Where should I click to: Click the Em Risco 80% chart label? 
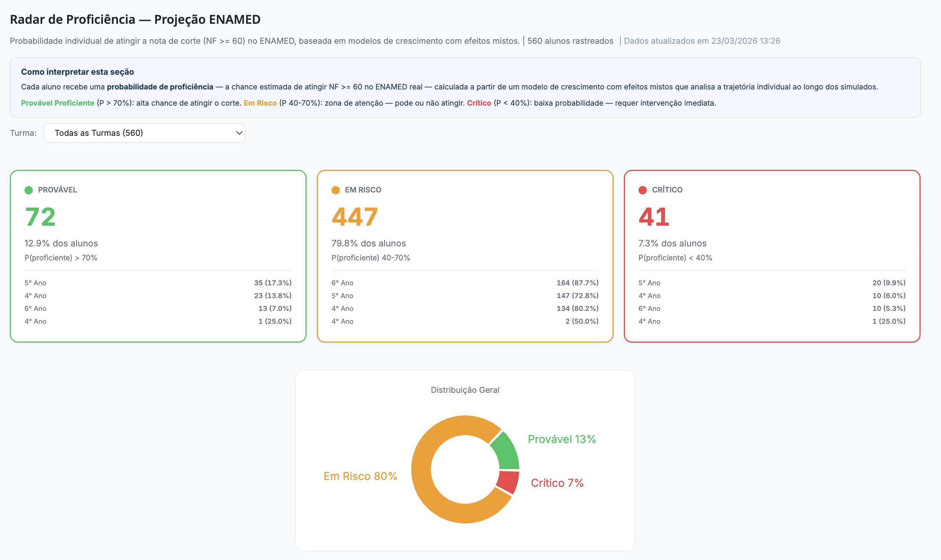(x=360, y=476)
